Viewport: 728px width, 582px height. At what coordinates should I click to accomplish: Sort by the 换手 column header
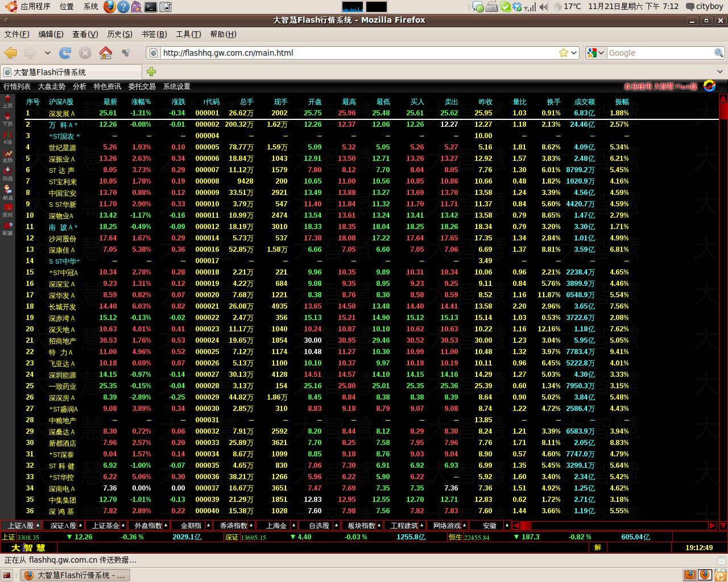click(x=553, y=102)
